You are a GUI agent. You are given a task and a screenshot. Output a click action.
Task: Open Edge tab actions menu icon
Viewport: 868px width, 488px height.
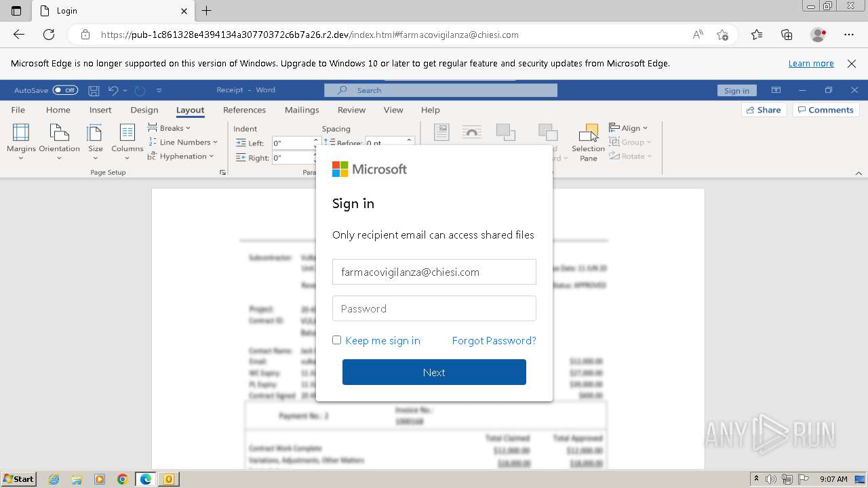point(16,11)
